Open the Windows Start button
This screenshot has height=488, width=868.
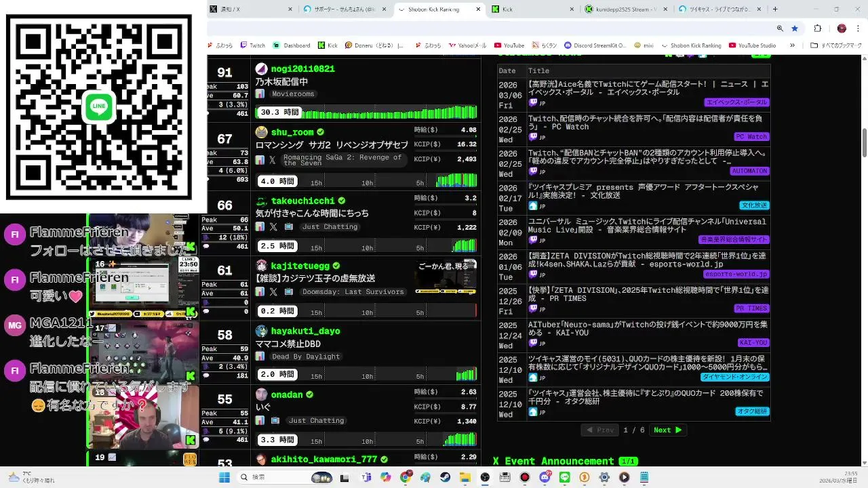(x=224, y=477)
